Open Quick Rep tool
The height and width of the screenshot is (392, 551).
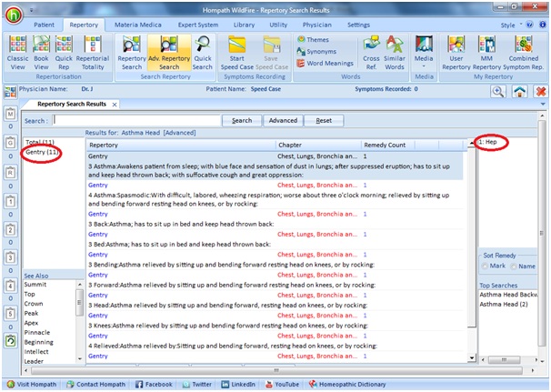(64, 53)
